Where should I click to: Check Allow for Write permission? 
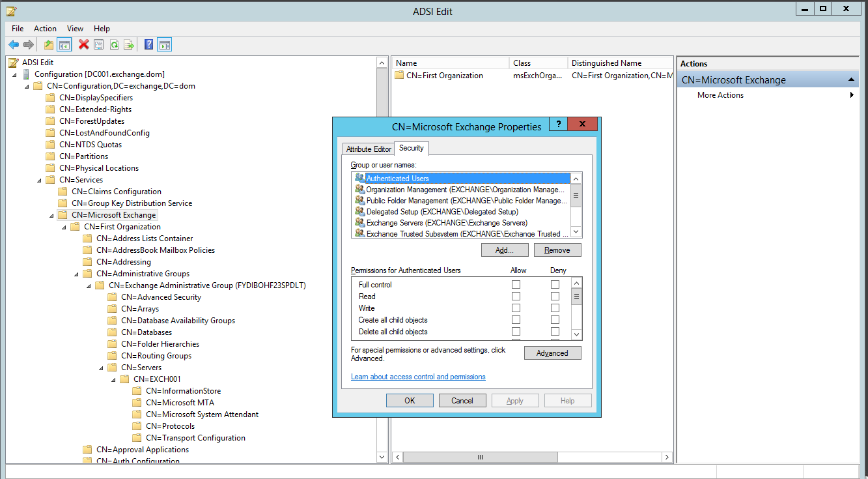click(x=516, y=308)
